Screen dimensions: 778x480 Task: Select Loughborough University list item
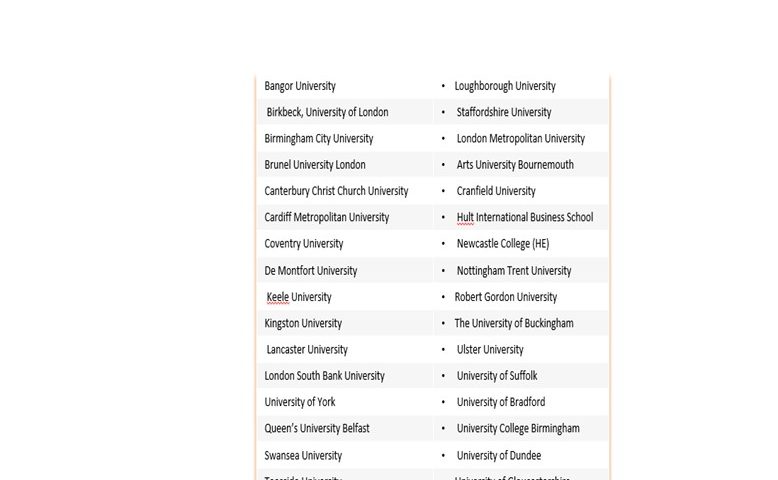click(x=505, y=86)
